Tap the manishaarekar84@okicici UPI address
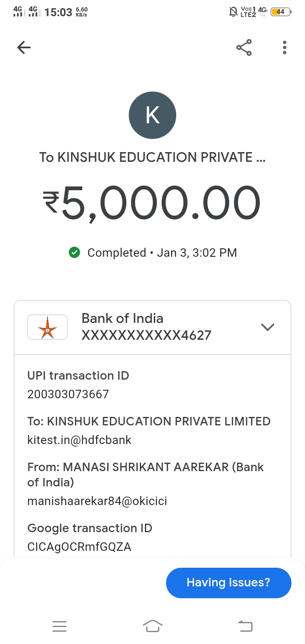The image size is (305, 644). point(97,501)
